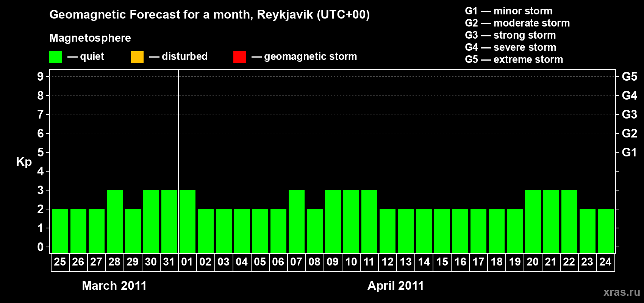
Task: Click the G3 right axis label
Action: [x=630, y=114]
